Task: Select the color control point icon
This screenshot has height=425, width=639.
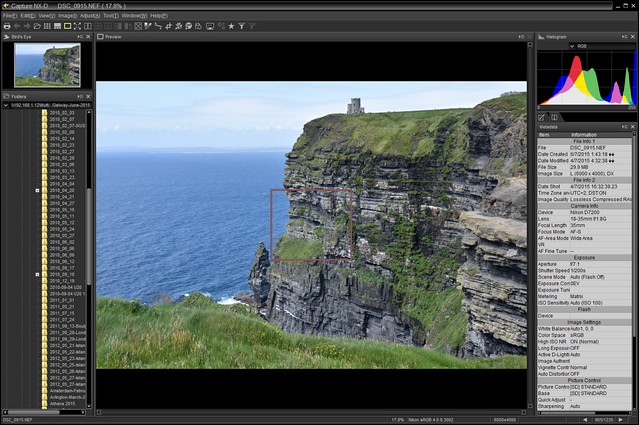Action: (x=189, y=26)
